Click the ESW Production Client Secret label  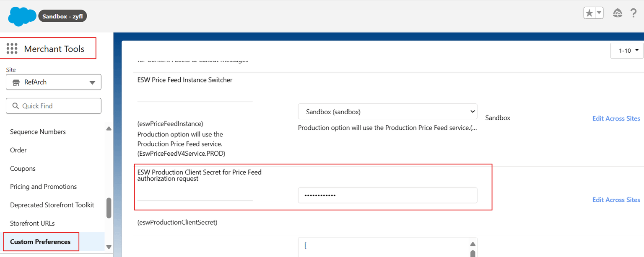pos(200,175)
